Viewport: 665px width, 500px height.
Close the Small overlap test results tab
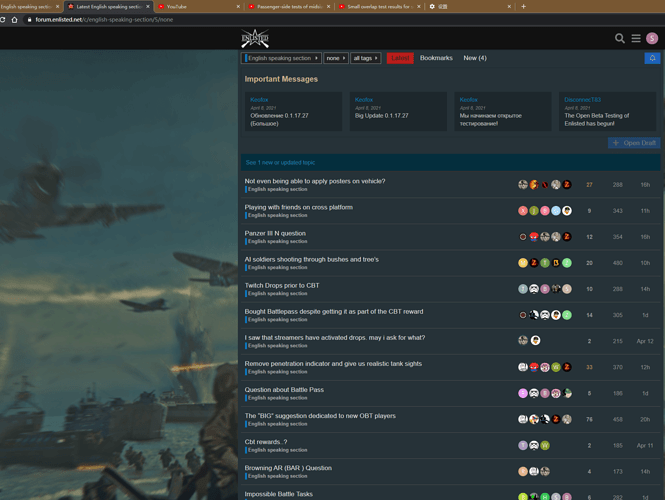[419, 6]
